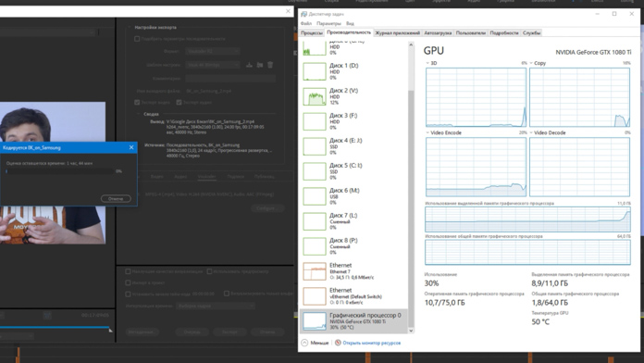Click the resource monitor icon
Screen dimensions: 644x363
coord(338,343)
